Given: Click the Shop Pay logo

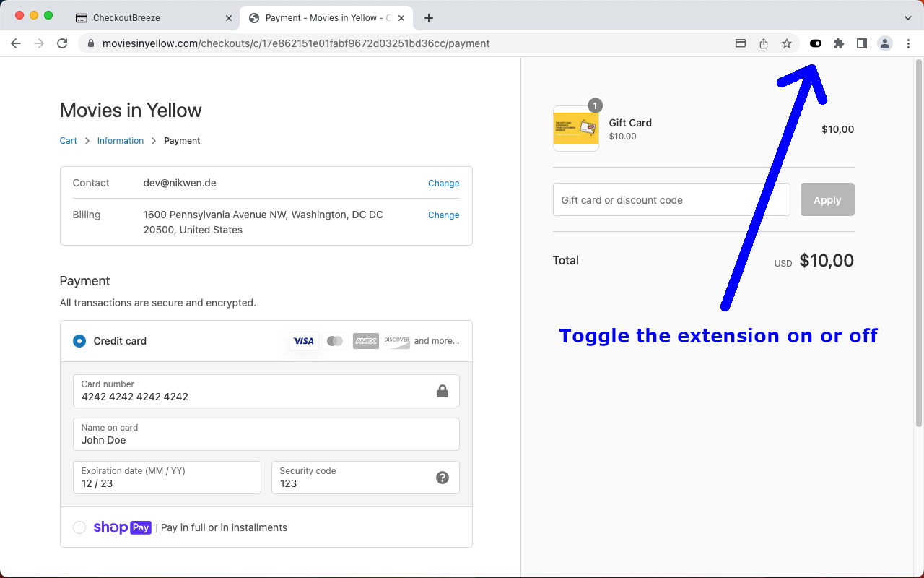Looking at the screenshot, I should (x=122, y=527).
